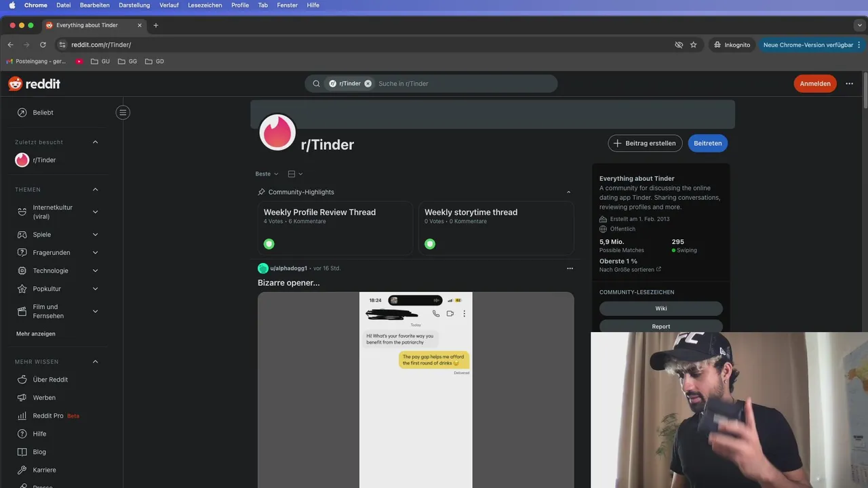Click the u/alphadogg1 author link
The width and height of the screenshot is (868, 488).
tap(289, 268)
